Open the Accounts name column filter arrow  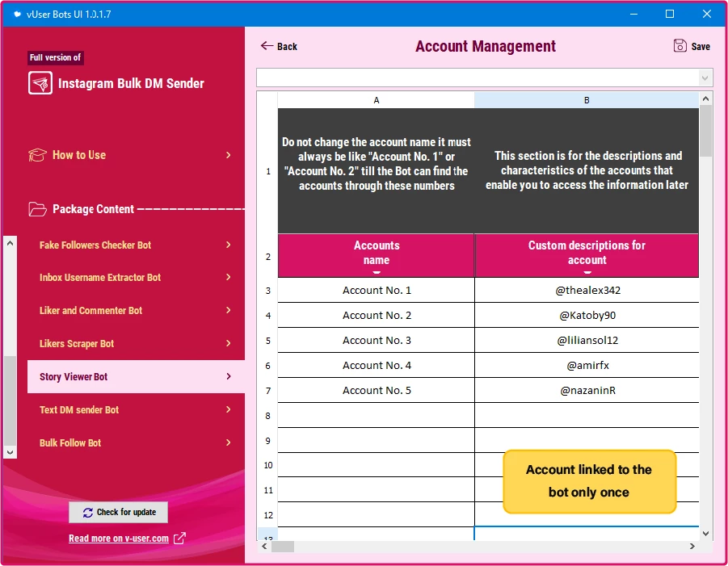coord(377,272)
